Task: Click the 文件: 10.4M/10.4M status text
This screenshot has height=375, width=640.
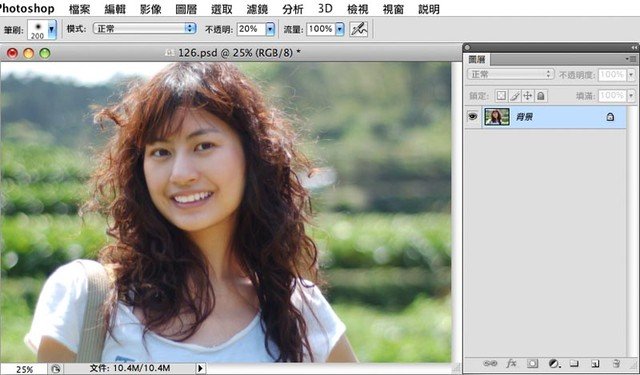Action: (129, 368)
